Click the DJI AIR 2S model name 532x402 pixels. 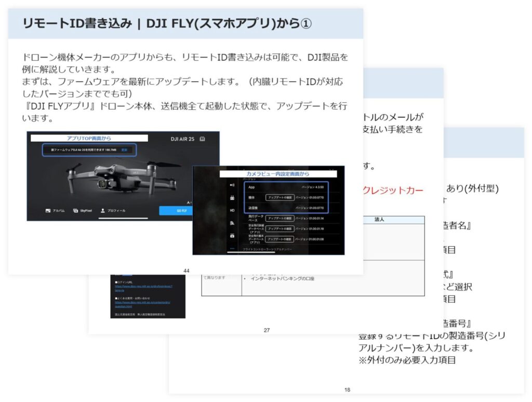(x=182, y=139)
